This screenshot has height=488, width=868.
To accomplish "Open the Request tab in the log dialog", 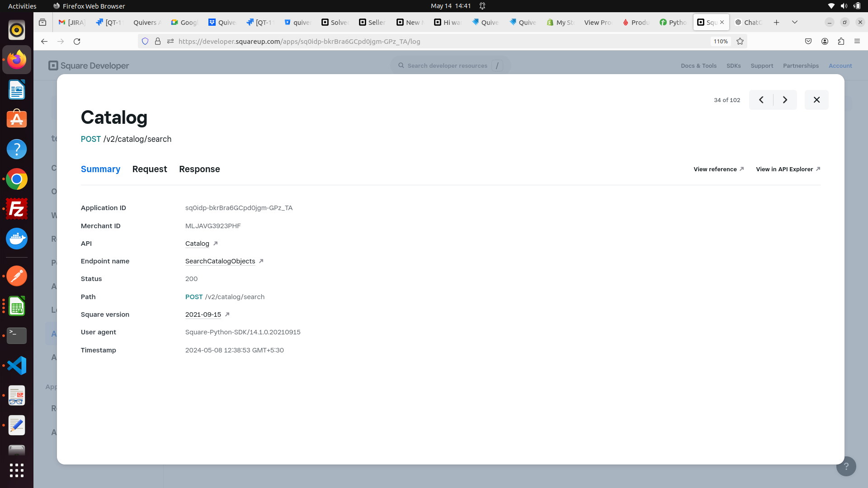I will tap(150, 169).
